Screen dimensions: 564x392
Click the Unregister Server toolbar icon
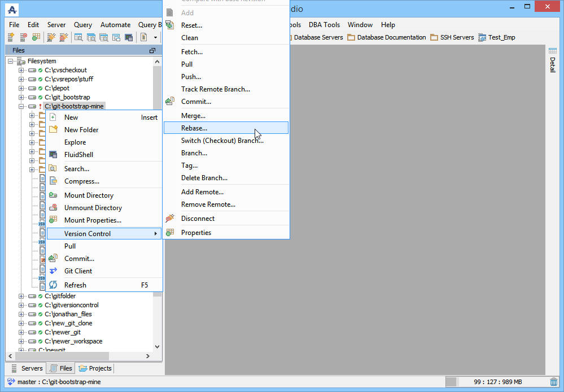[x=23, y=37]
